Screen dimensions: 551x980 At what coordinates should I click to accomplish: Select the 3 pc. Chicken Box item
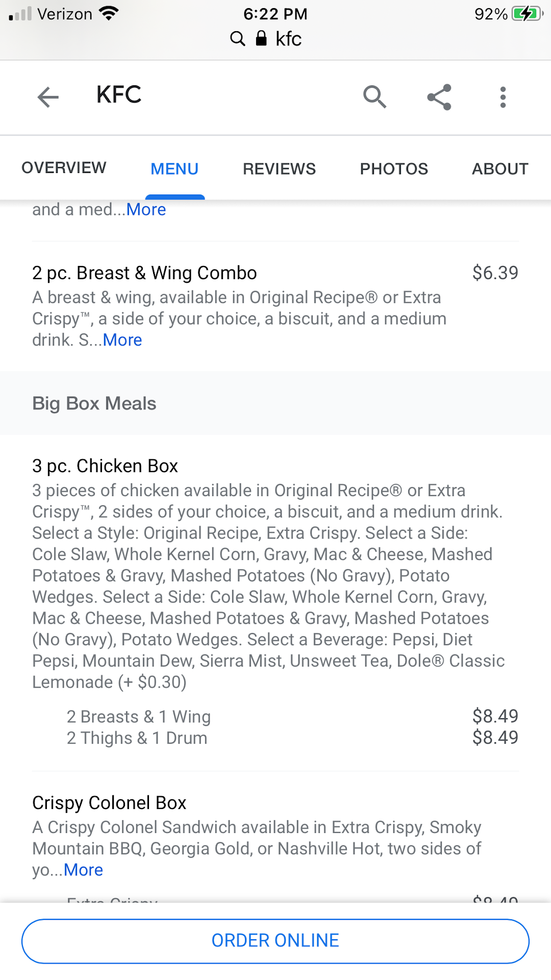click(105, 466)
